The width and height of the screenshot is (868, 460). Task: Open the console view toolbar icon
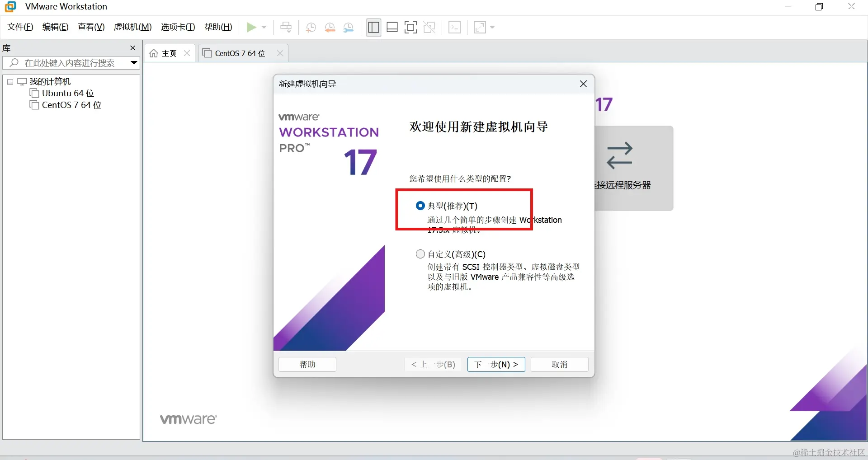coord(455,28)
